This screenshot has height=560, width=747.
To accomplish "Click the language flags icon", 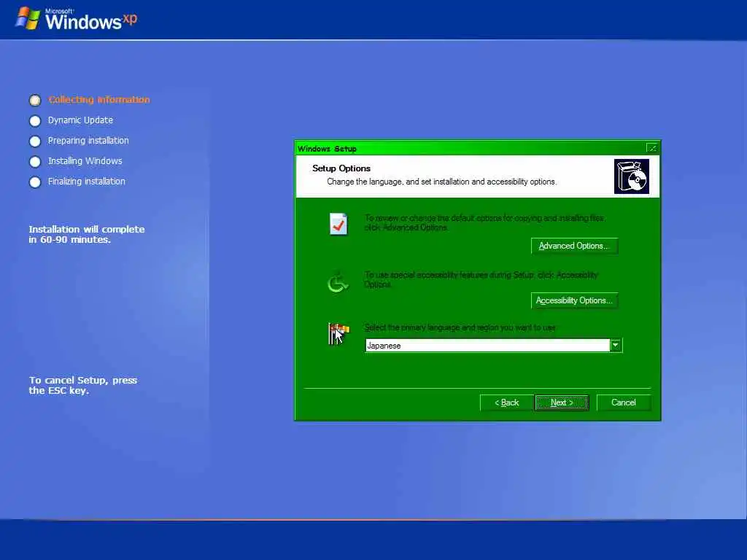I will 338,333.
